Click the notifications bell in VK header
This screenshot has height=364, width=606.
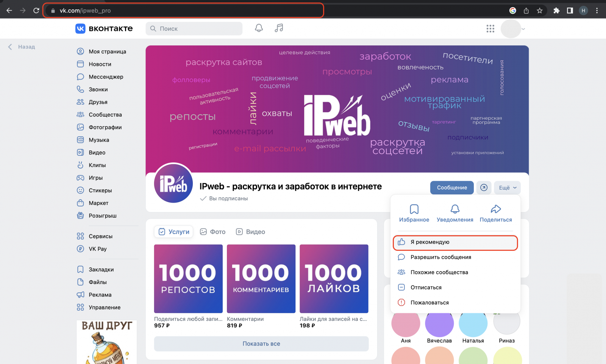[x=259, y=28]
